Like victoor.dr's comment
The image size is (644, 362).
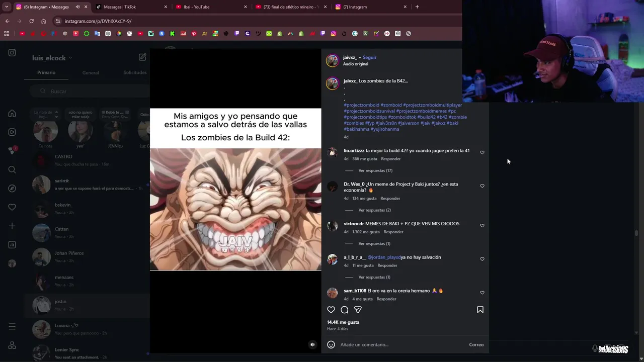coord(482,226)
